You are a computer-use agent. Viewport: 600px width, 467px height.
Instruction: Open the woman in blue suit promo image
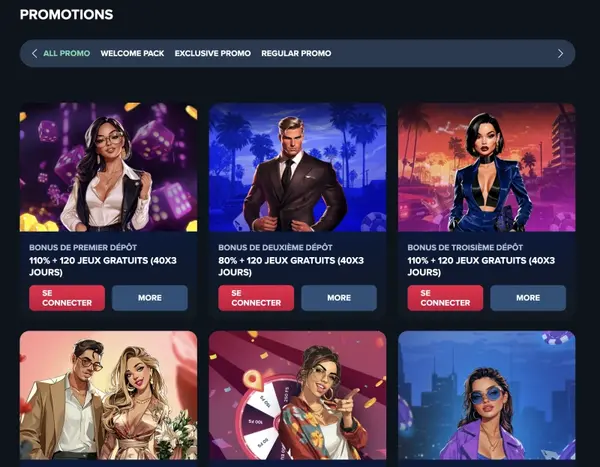point(487,167)
